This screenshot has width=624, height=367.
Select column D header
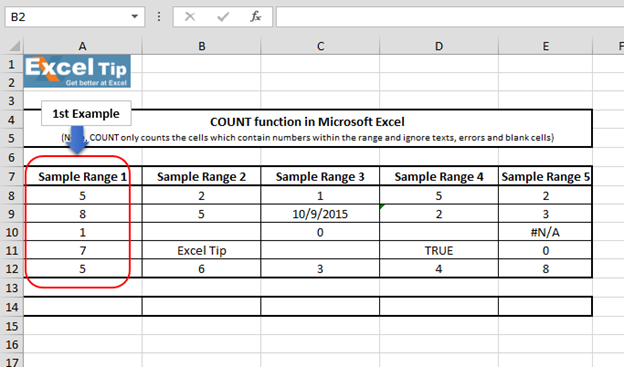coord(439,46)
